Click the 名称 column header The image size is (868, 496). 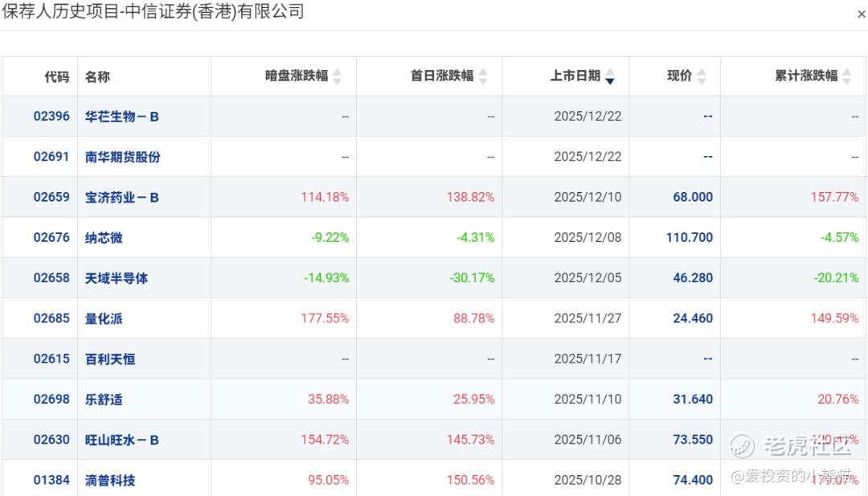[97, 76]
